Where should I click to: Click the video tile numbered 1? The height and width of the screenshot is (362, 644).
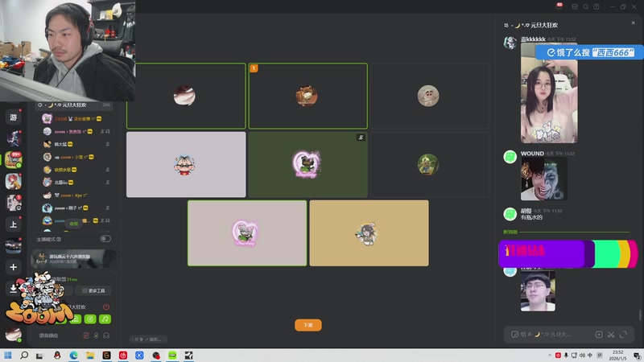(308, 96)
